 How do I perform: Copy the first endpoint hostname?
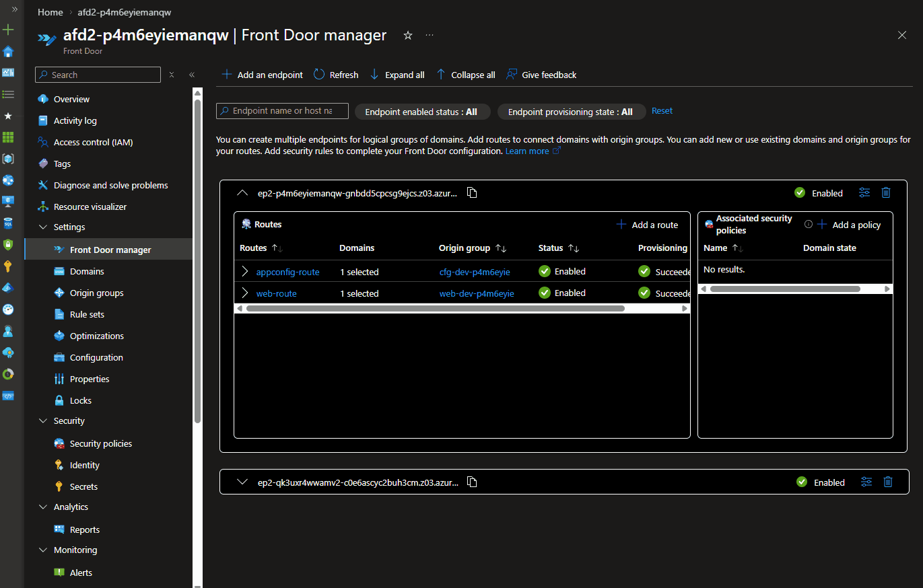coord(472,192)
